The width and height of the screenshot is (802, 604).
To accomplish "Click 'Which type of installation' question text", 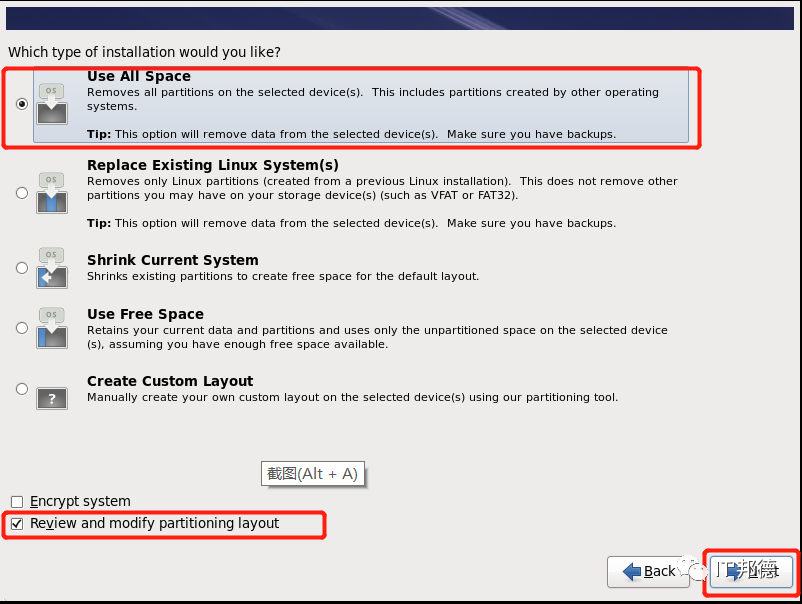I will [144, 52].
